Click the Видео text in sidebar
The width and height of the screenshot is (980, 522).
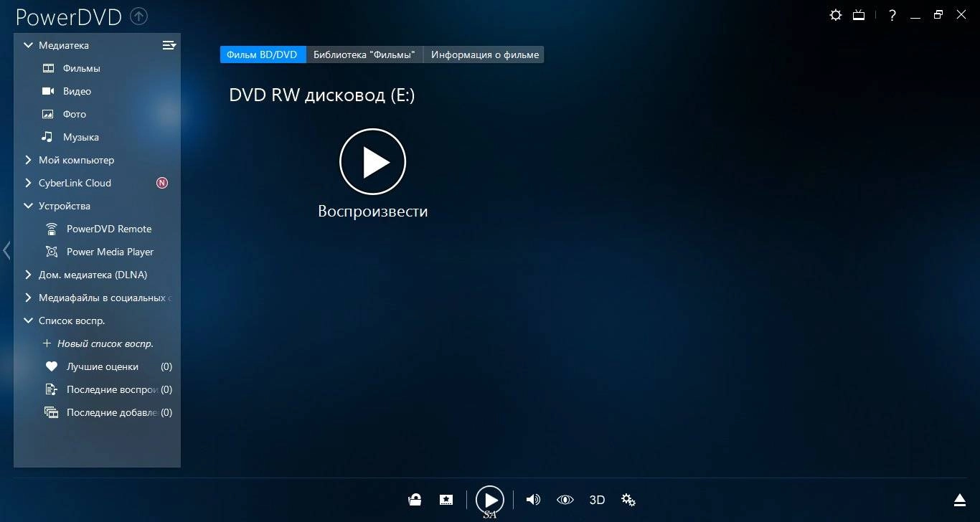coord(77,91)
